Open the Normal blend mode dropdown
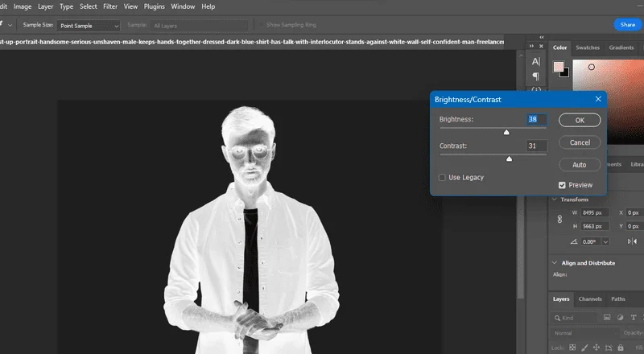The width and height of the screenshot is (644, 354). pos(585,333)
